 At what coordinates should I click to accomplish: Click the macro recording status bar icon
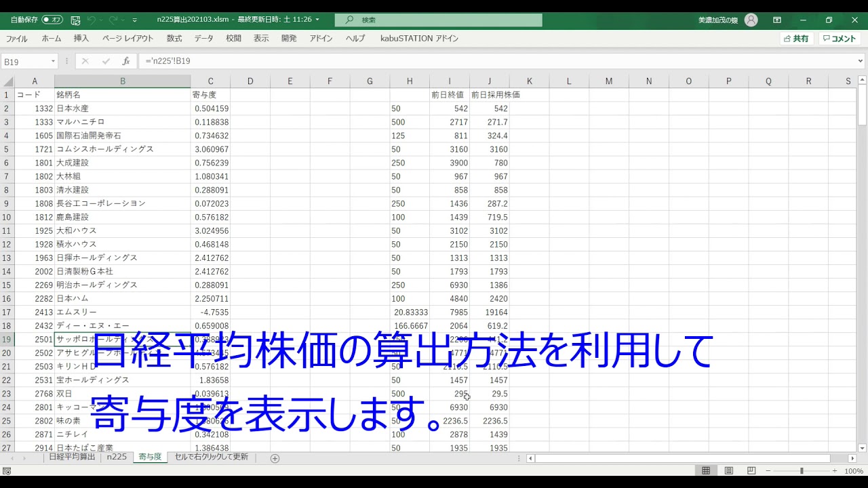coord(7,471)
